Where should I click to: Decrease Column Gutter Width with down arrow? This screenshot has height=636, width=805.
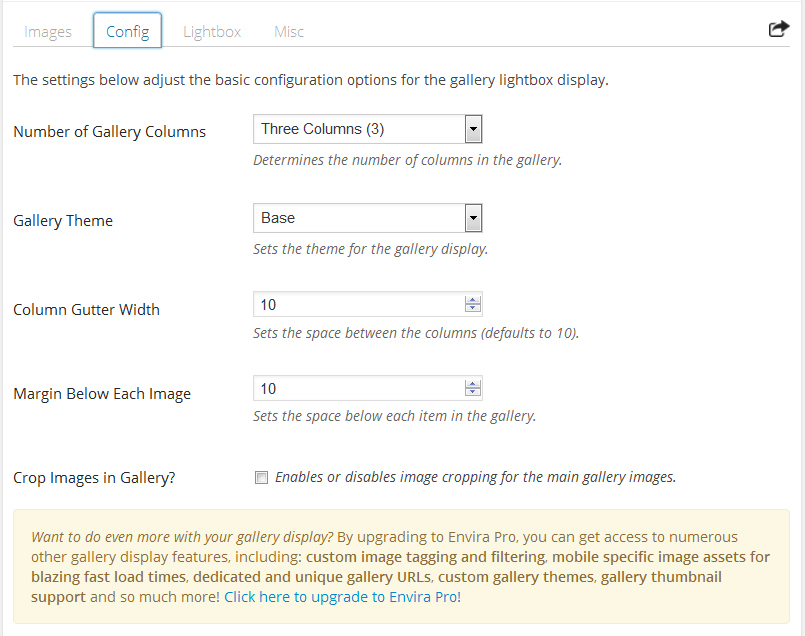coord(473,309)
